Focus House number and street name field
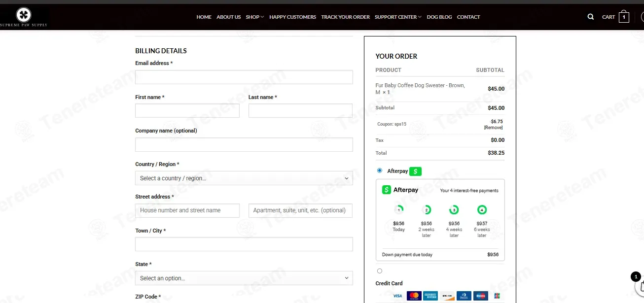The width and height of the screenshot is (644, 303). [x=187, y=210]
